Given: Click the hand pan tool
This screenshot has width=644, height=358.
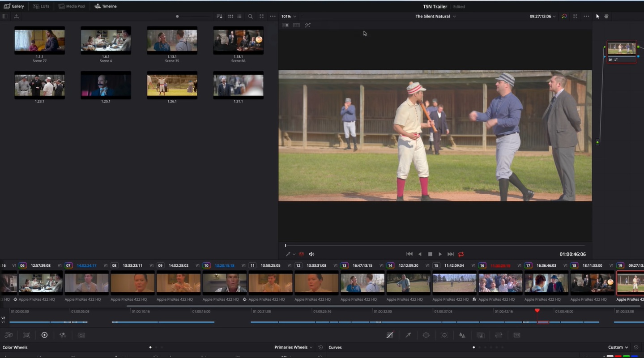Looking at the screenshot, I should [606, 16].
